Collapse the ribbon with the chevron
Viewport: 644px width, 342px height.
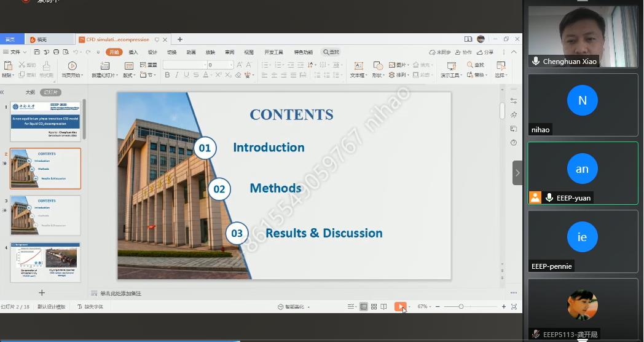click(x=515, y=52)
